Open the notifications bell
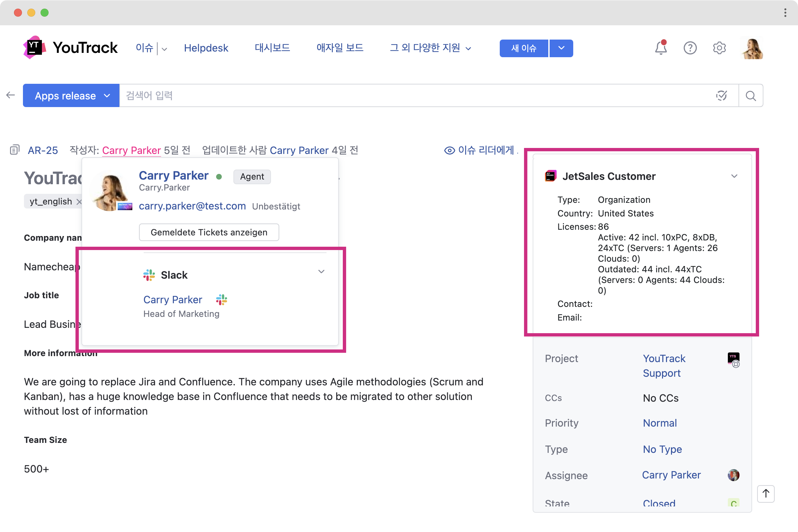 coord(660,48)
